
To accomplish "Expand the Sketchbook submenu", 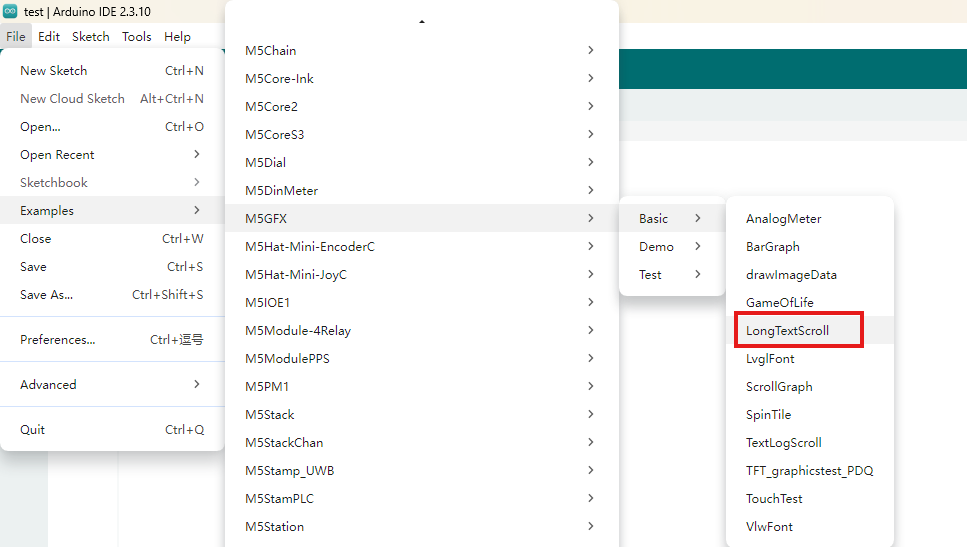I will (112, 183).
